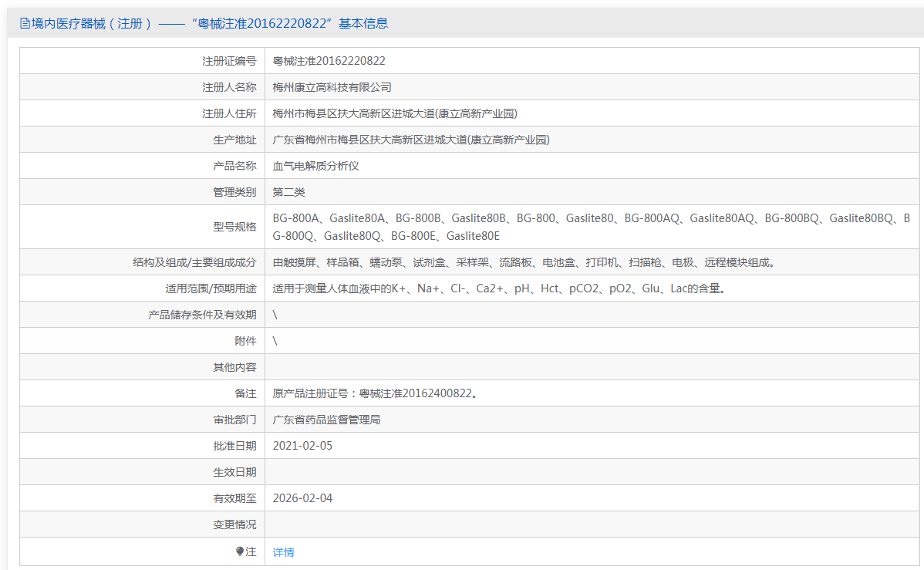
Task: Click the management category value 第二类
Action: click(289, 192)
